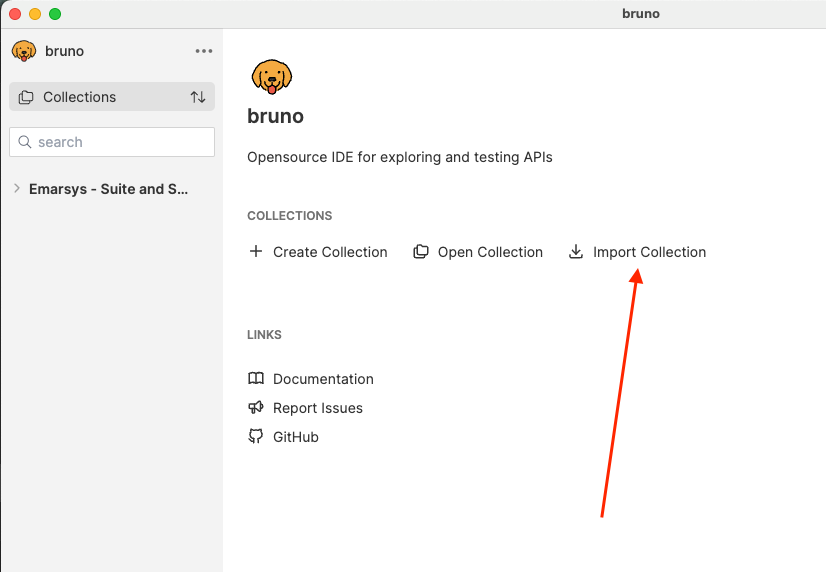Click the Collections stack icon in sidebar
Image resolution: width=826 pixels, height=572 pixels.
pyautogui.click(x=26, y=97)
